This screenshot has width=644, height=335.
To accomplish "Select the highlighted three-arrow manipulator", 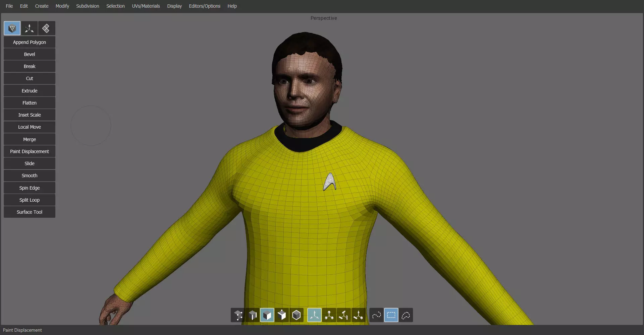I will click(x=315, y=315).
